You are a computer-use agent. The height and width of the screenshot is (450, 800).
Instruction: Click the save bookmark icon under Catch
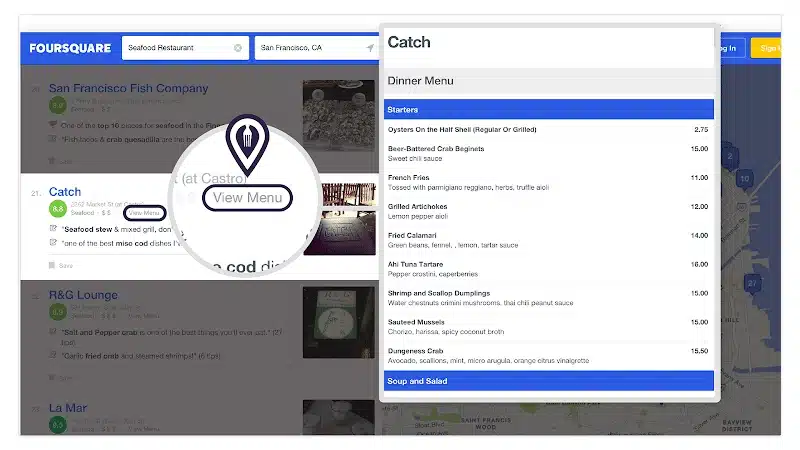pyautogui.click(x=51, y=265)
